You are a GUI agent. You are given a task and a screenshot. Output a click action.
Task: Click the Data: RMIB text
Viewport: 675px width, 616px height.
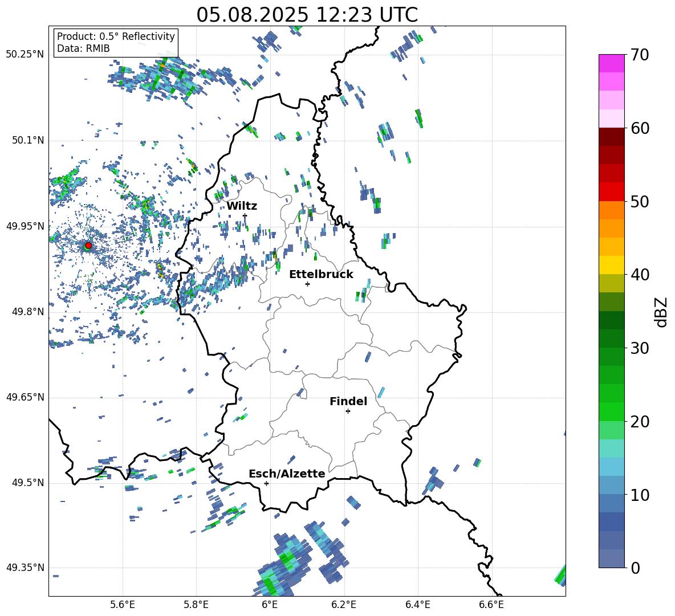(x=83, y=48)
